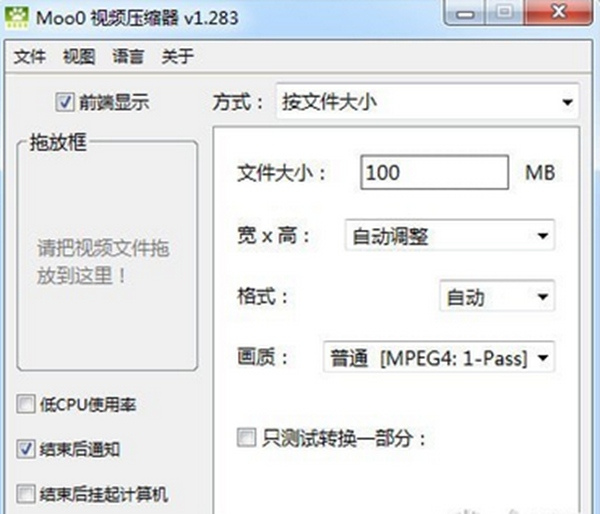Enable the 低CPU使用率 checkbox
Viewport: 600px width, 514px height.
tap(26, 404)
